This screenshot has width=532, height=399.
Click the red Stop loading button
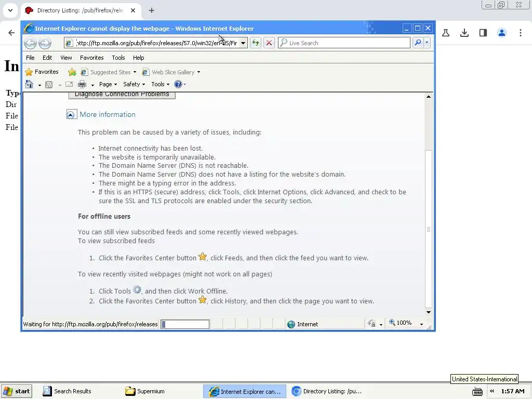pyautogui.click(x=269, y=43)
